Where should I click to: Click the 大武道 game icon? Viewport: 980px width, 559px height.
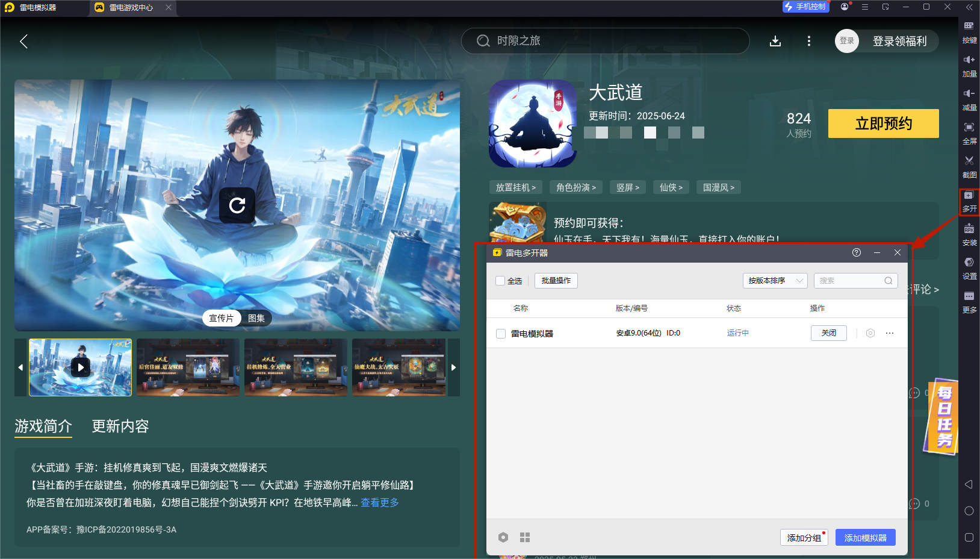click(533, 123)
